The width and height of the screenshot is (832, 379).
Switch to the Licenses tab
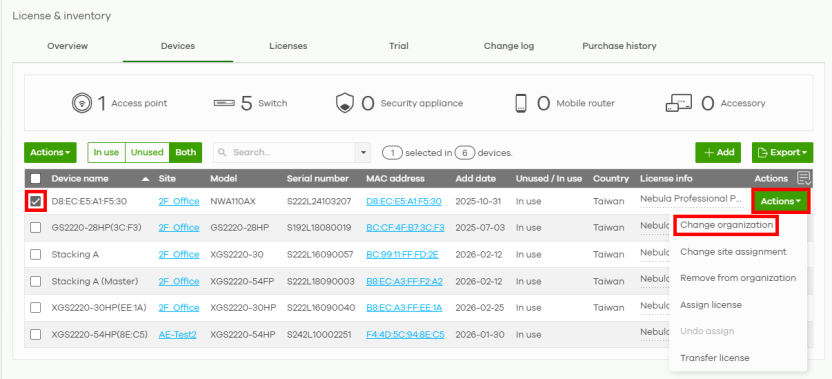288,46
